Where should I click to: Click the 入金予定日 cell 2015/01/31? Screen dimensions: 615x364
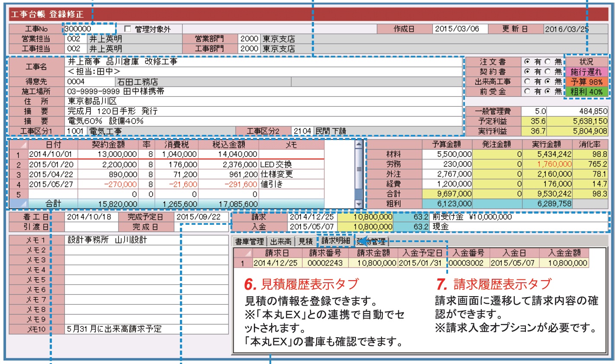click(422, 263)
